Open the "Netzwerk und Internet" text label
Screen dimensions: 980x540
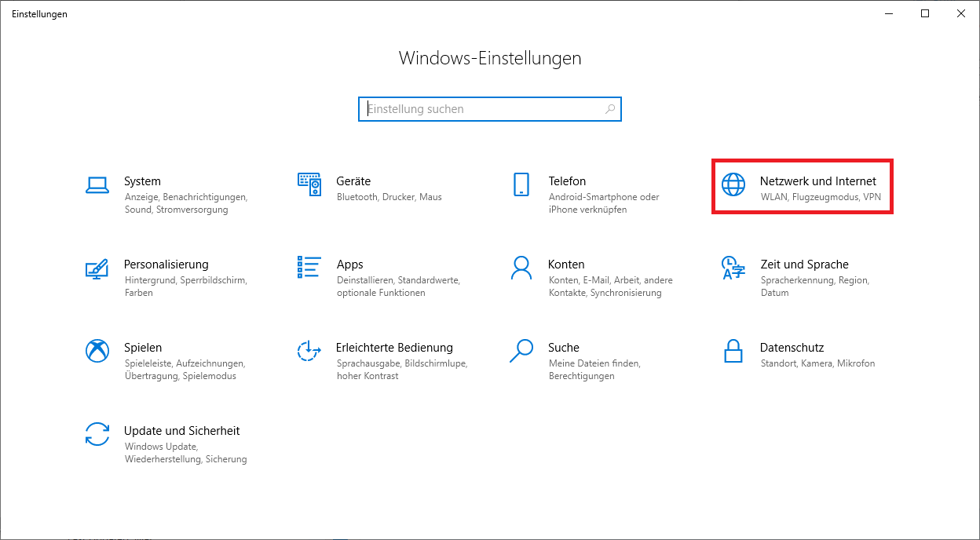(x=817, y=181)
